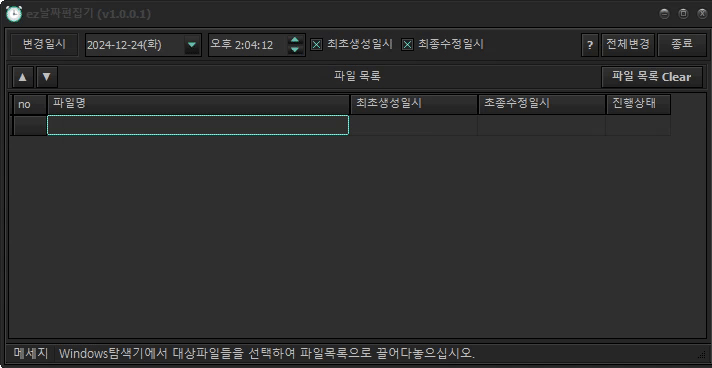The height and width of the screenshot is (368, 712).
Task: Click the window resize grip in status bar
Action: [702, 354]
